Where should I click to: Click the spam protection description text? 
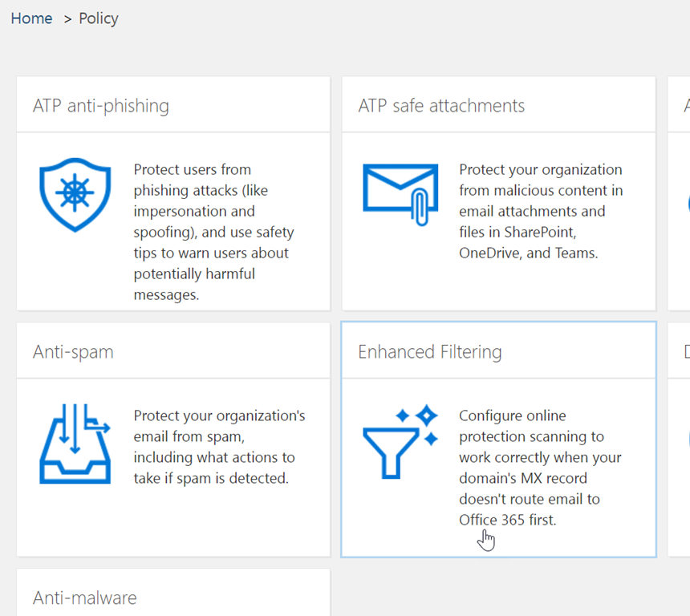tap(219, 447)
